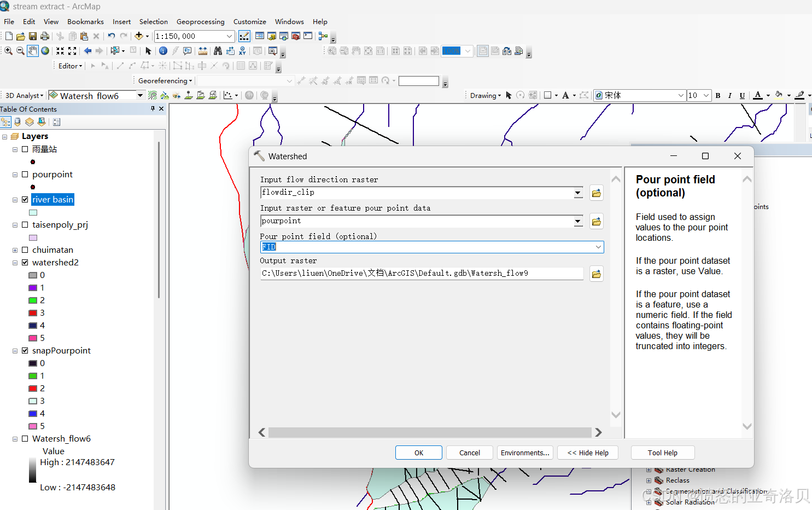The width and height of the screenshot is (812, 510).
Task: Go back to previous extent arrow
Action: 87,51
